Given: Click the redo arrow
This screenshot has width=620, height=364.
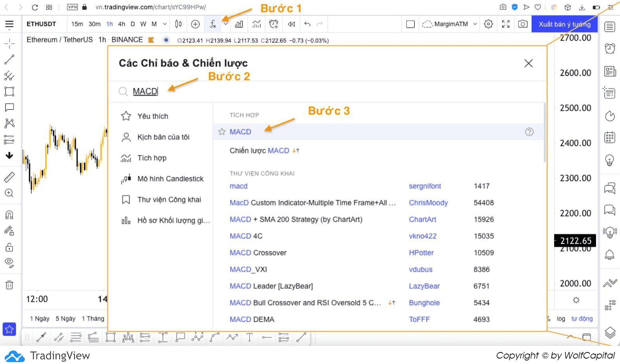Looking at the screenshot, I should pos(320,24).
